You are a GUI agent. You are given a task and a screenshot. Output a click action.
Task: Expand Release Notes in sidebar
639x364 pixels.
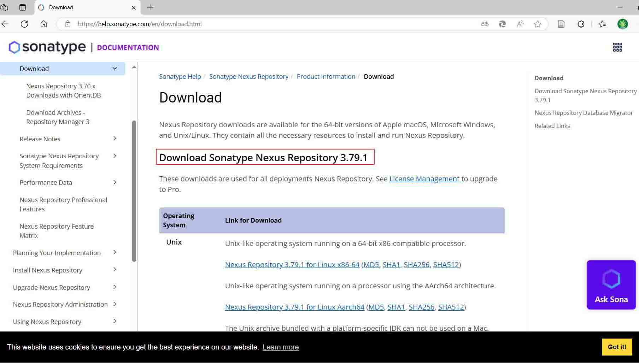[x=115, y=139]
